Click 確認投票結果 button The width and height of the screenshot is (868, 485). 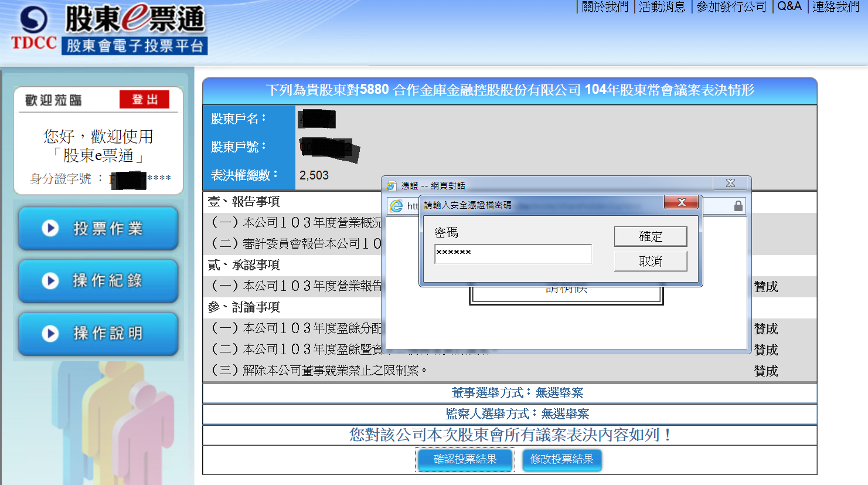tap(465, 459)
